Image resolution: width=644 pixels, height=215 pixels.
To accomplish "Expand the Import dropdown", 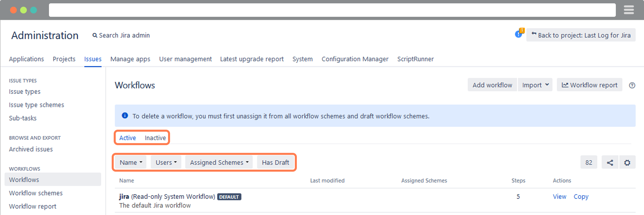I will 535,85.
